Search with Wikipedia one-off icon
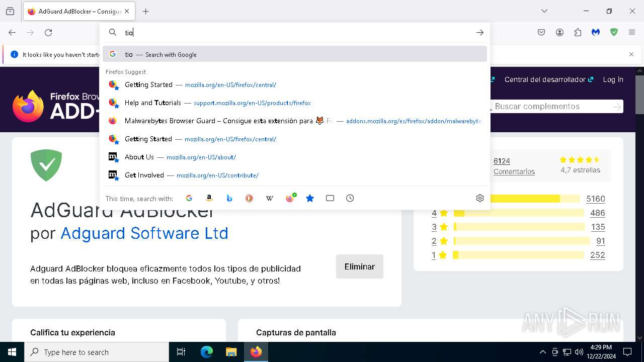The height and width of the screenshot is (362, 644). pos(270,198)
